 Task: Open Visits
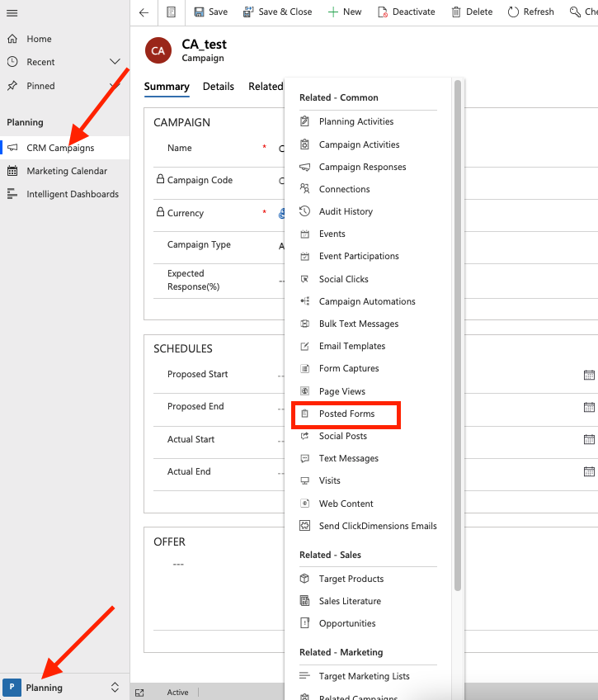click(329, 480)
